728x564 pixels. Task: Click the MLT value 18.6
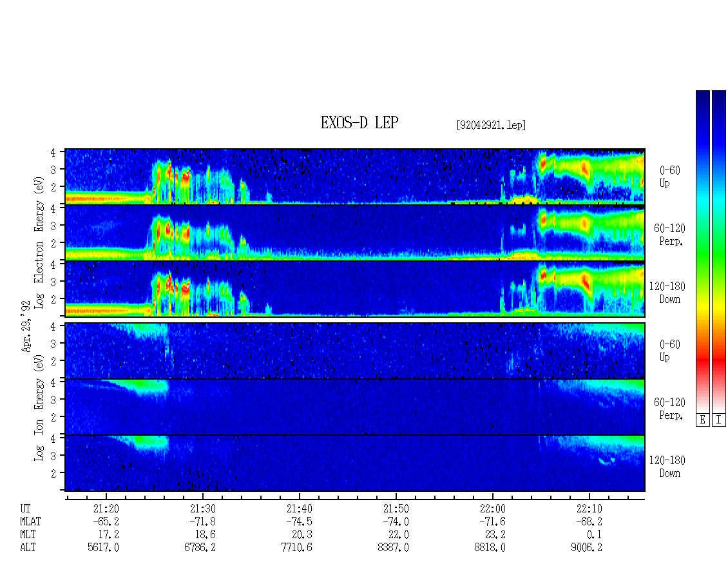point(205,535)
